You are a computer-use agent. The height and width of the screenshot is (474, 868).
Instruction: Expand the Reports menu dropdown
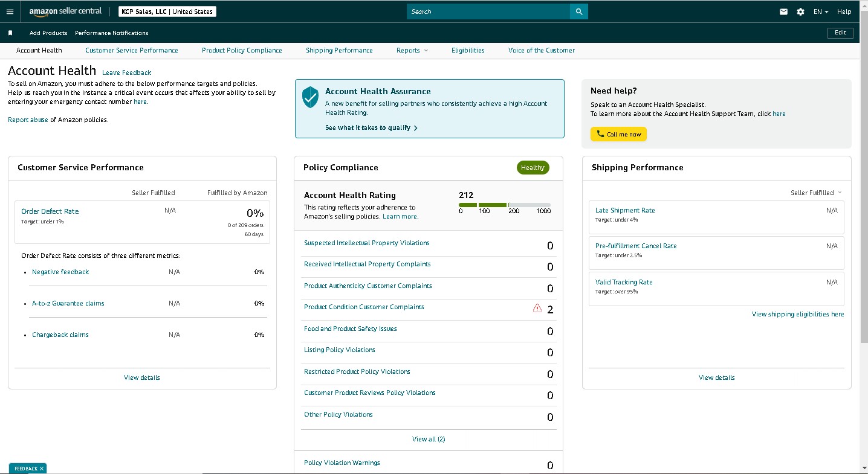click(x=412, y=50)
